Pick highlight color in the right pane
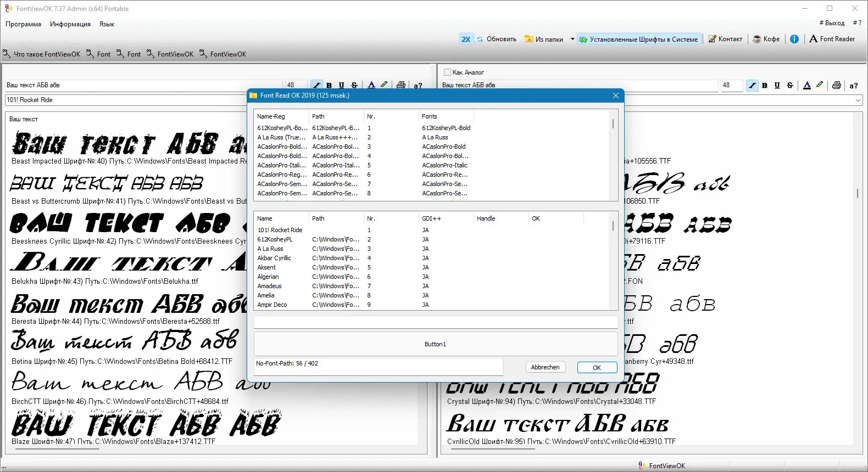Image resolution: width=868 pixels, height=472 pixels. pos(820,86)
